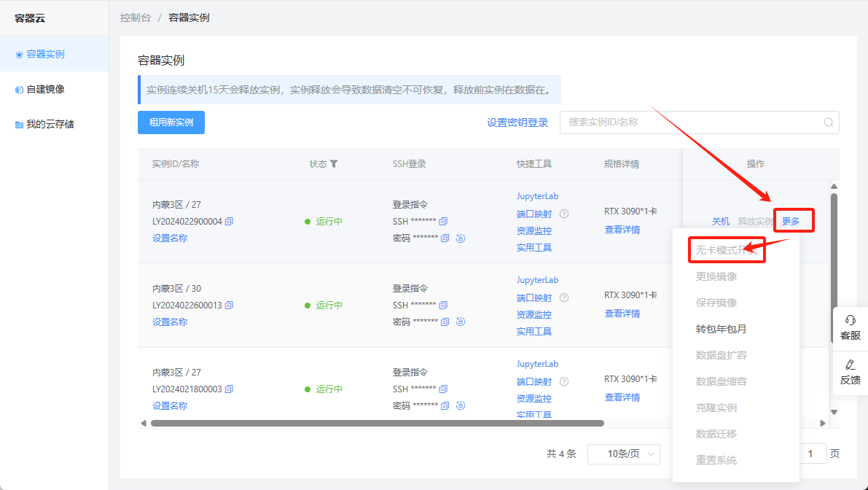868x490 pixels.
Task: Copy SSH command of LY2024022600013
Action: pos(443,305)
